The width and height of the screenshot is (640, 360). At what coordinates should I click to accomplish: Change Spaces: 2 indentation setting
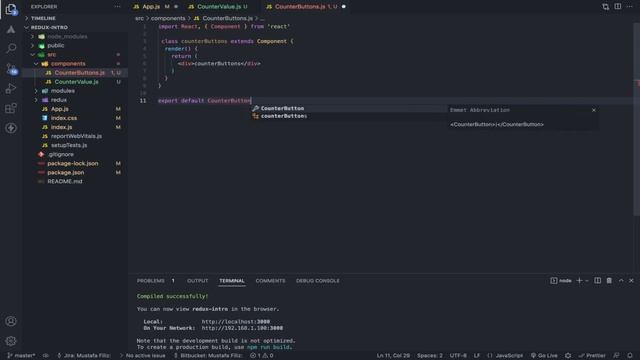tap(429, 356)
